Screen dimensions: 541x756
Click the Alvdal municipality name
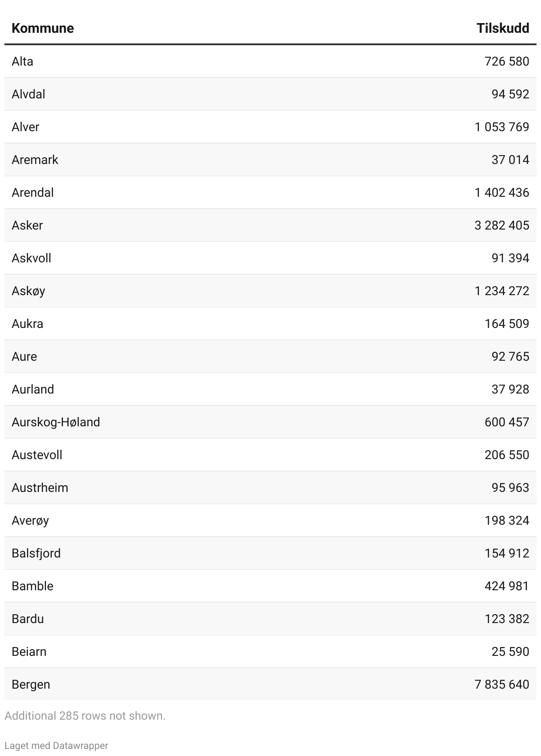pyautogui.click(x=28, y=94)
